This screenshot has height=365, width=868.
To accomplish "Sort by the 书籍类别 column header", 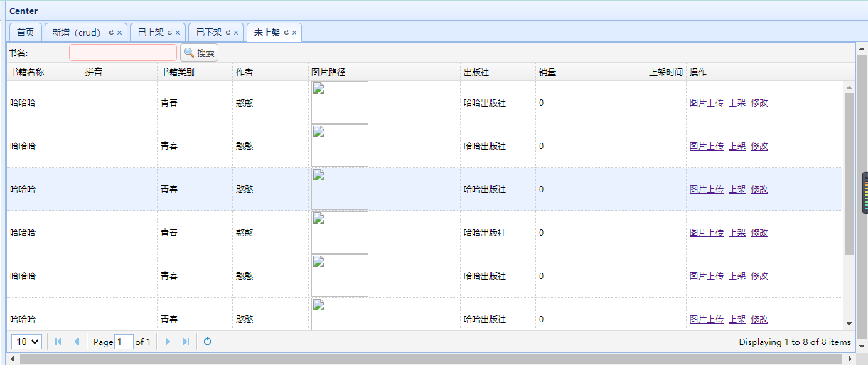I will pos(195,72).
